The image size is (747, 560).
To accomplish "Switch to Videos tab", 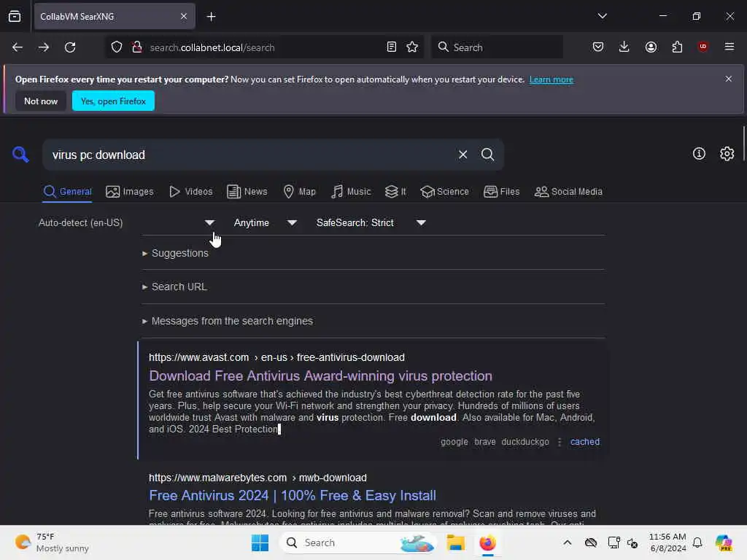I will 190,192.
